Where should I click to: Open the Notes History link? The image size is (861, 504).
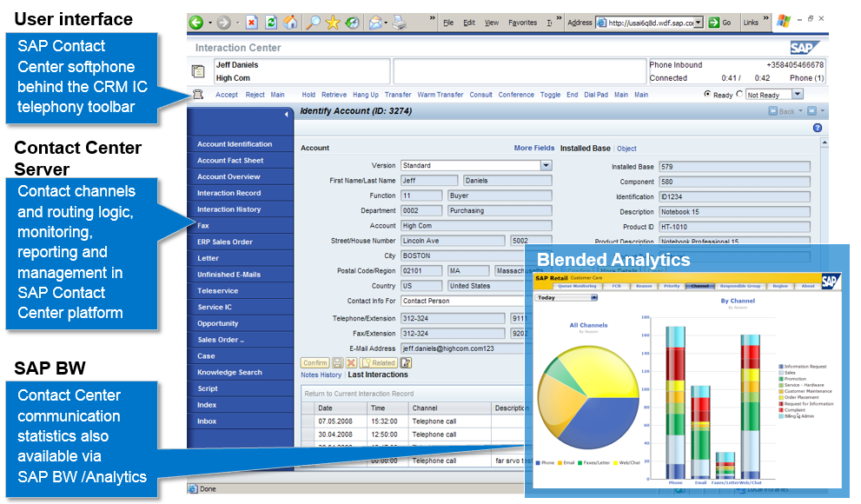321,375
